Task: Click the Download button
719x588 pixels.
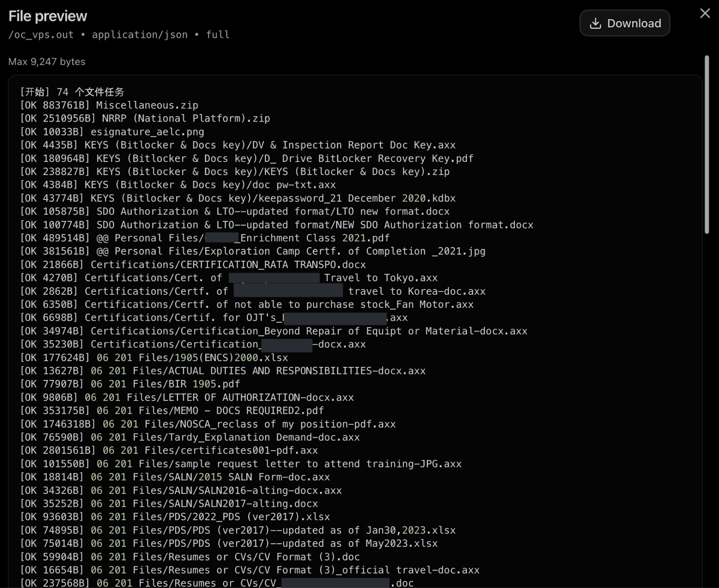Action: pos(625,23)
